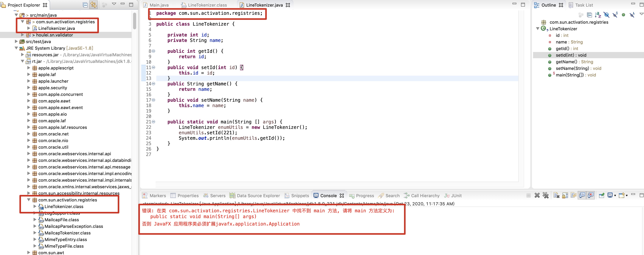Switch to the Progress tab

[x=362, y=195]
